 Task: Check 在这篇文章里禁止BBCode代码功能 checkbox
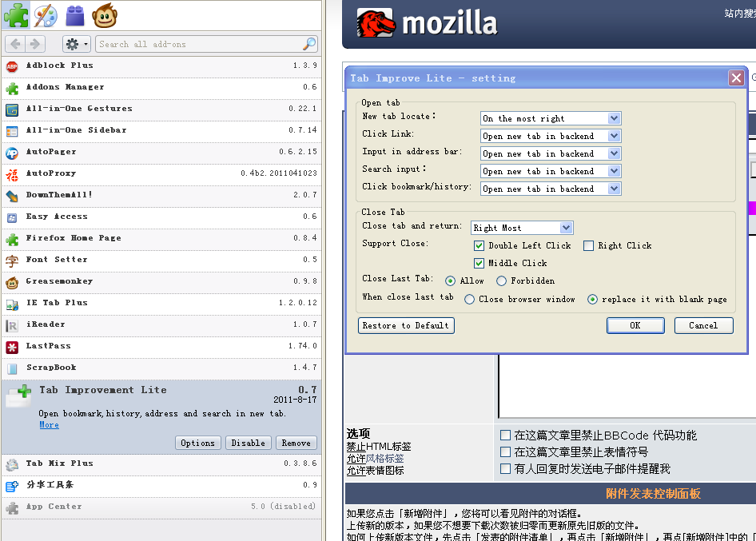(505, 436)
